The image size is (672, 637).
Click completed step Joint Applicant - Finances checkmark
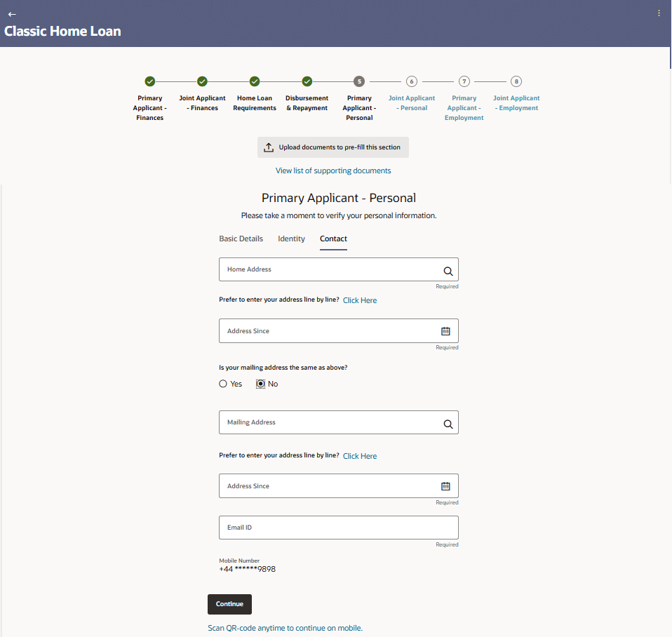click(x=202, y=81)
